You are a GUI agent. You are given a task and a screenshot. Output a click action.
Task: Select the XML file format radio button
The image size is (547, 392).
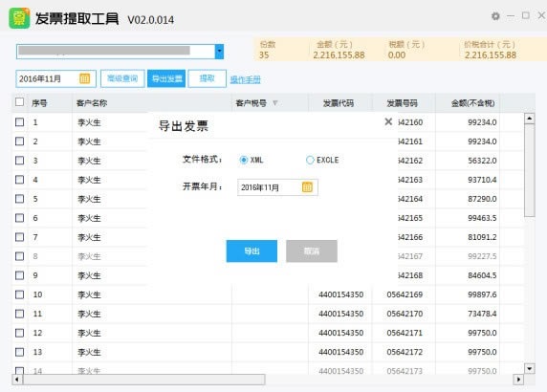click(x=244, y=160)
